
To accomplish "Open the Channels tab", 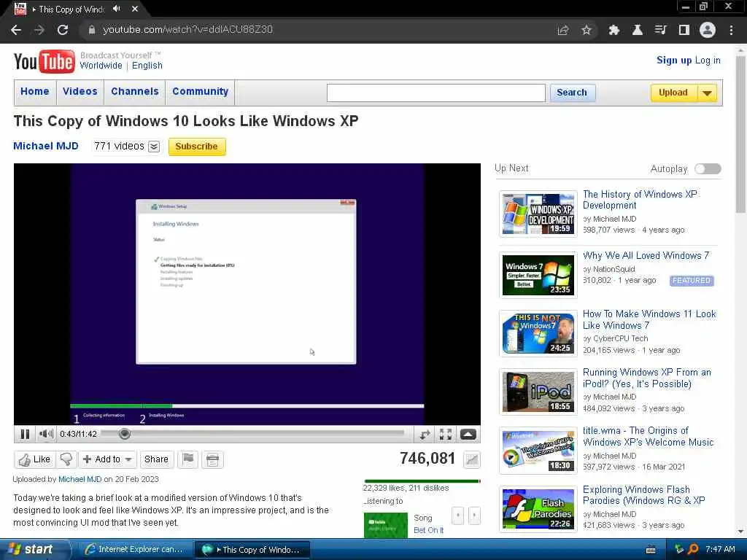I will coord(135,91).
